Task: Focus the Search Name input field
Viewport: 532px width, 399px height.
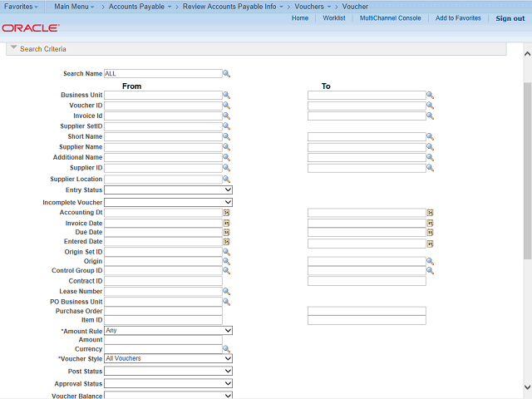Action: [x=163, y=74]
